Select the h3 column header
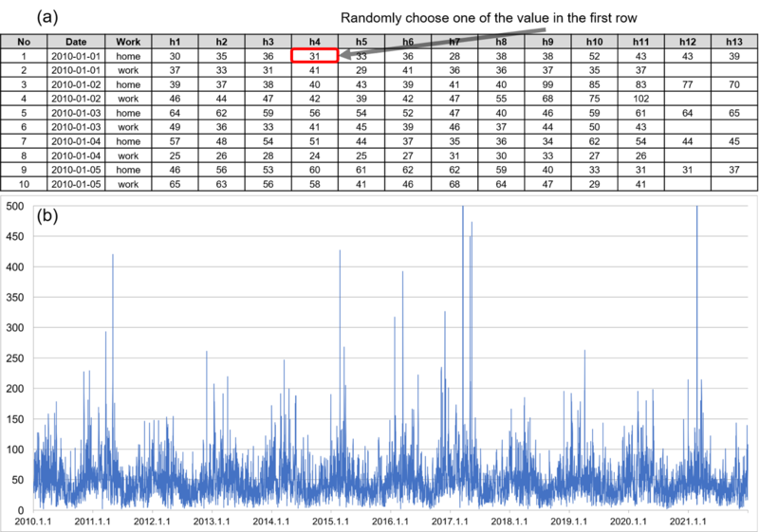Viewport: 759px width, 532px height. 268,42
